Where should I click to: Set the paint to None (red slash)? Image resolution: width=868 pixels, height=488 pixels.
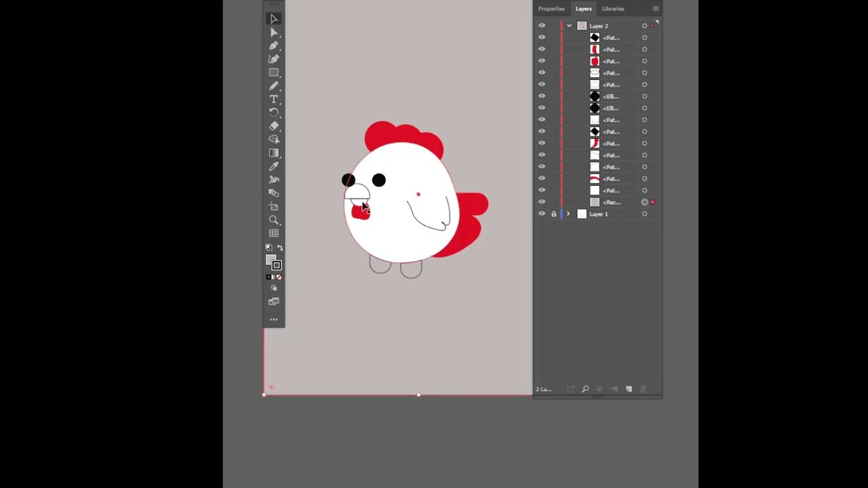(x=279, y=277)
